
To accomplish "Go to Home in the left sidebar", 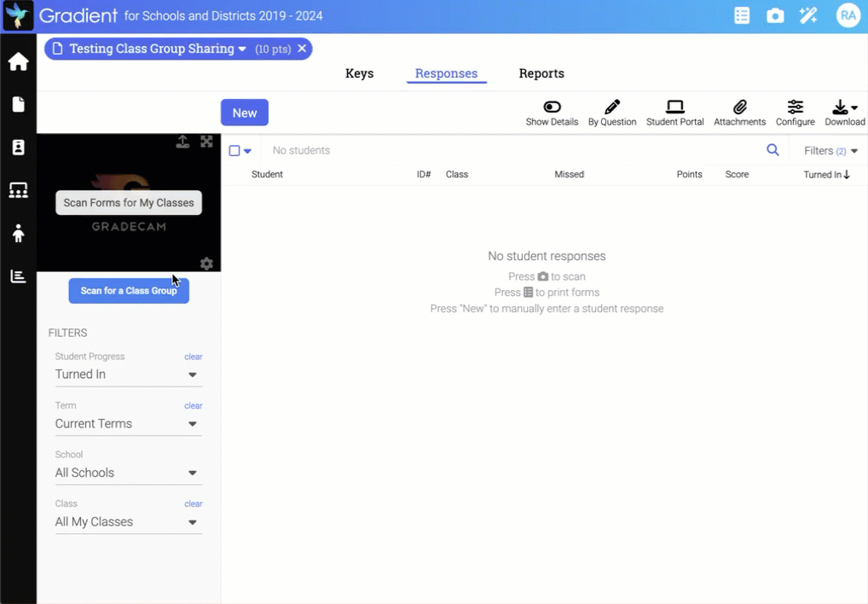I will point(18,61).
